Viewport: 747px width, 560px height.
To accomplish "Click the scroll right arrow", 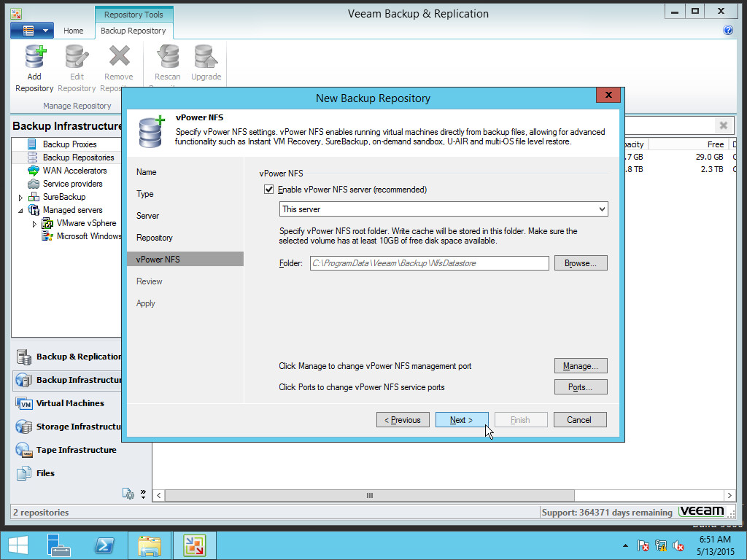I will [x=729, y=496].
